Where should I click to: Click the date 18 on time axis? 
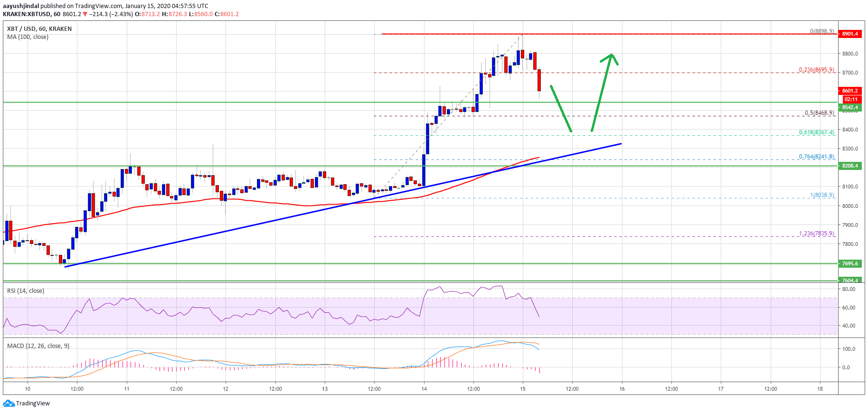(x=820, y=389)
